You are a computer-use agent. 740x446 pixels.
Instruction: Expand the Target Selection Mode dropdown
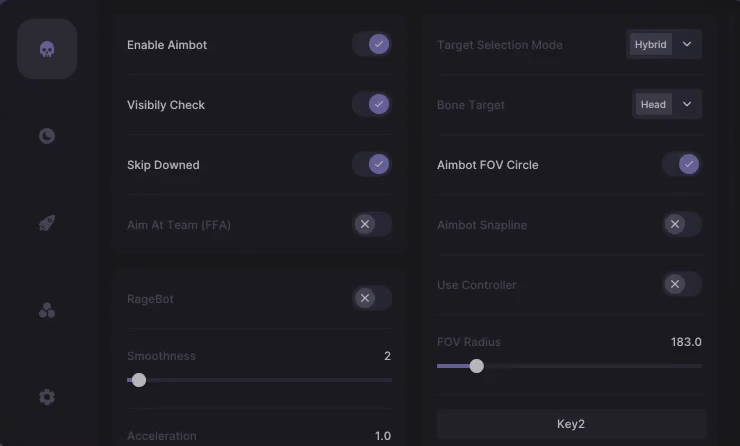click(x=664, y=44)
